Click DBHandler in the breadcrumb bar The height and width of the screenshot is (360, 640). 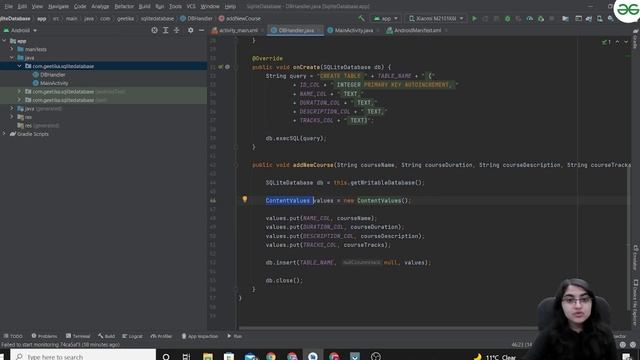tap(196, 18)
